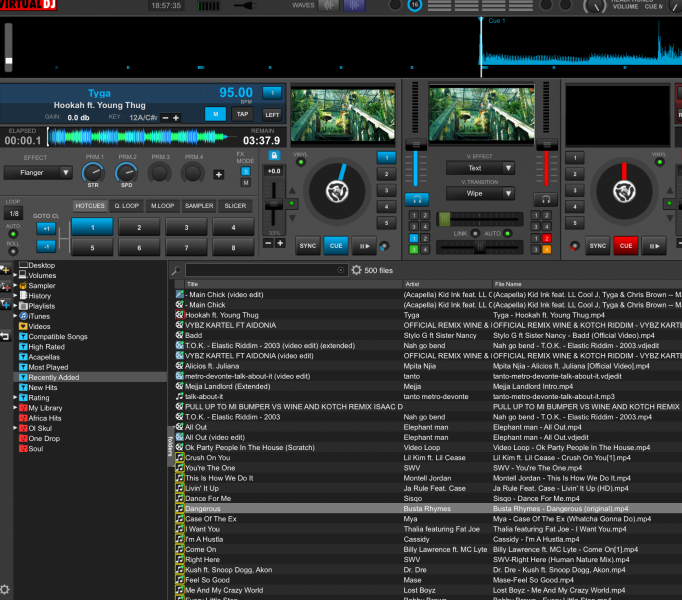Click left deck pitch bend up arrow
Image resolution: width=682 pixels, height=600 pixels.
click(292, 190)
